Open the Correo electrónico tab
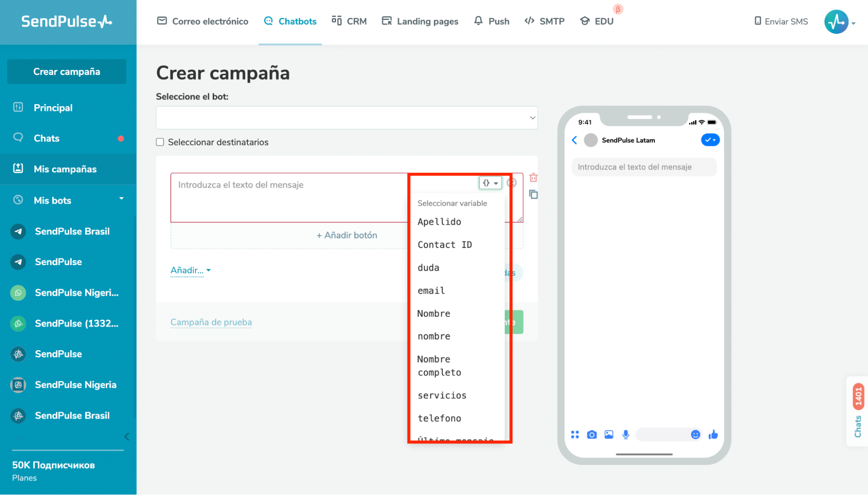The height and width of the screenshot is (495, 868). (203, 21)
